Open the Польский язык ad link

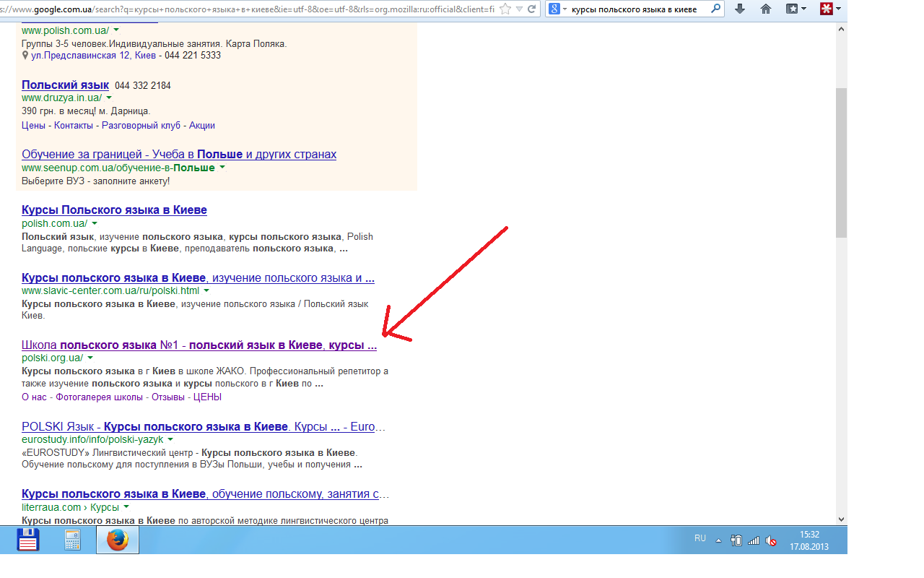pyautogui.click(x=65, y=85)
